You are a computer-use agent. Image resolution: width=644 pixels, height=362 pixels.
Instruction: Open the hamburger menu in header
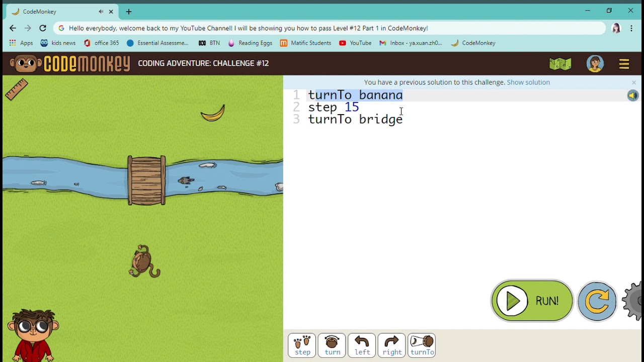pyautogui.click(x=624, y=64)
